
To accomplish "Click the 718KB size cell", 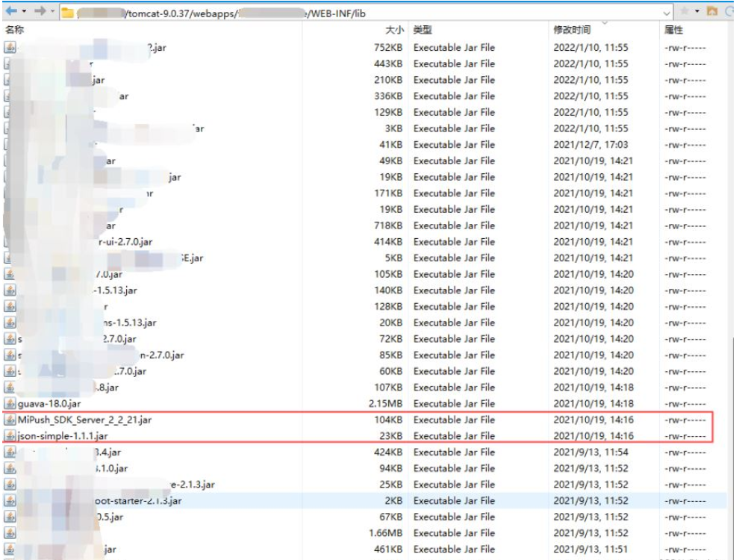I will point(388,225).
